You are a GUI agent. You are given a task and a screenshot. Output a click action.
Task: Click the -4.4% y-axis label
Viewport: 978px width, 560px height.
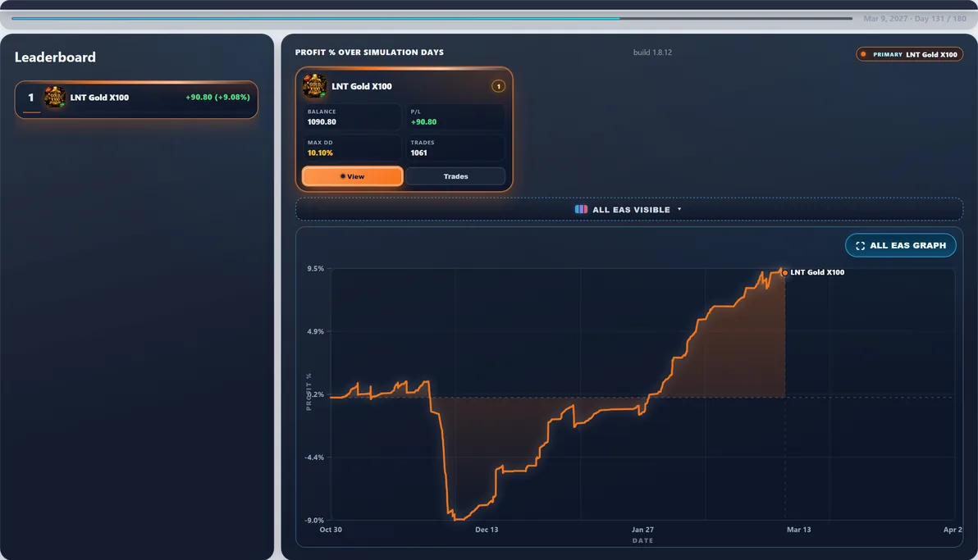(314, 458)
